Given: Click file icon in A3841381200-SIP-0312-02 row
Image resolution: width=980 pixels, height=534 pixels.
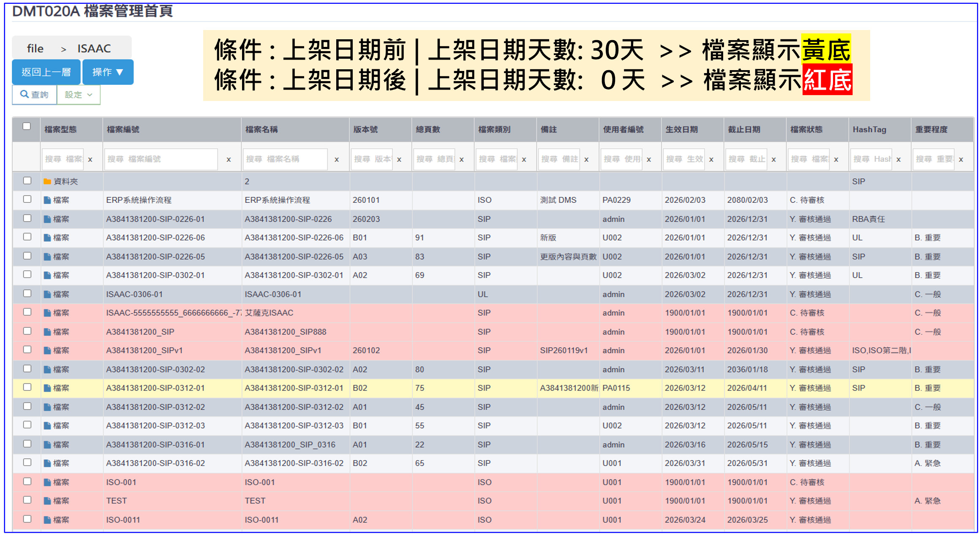Looking at the screenshot, I should [47, 407].
